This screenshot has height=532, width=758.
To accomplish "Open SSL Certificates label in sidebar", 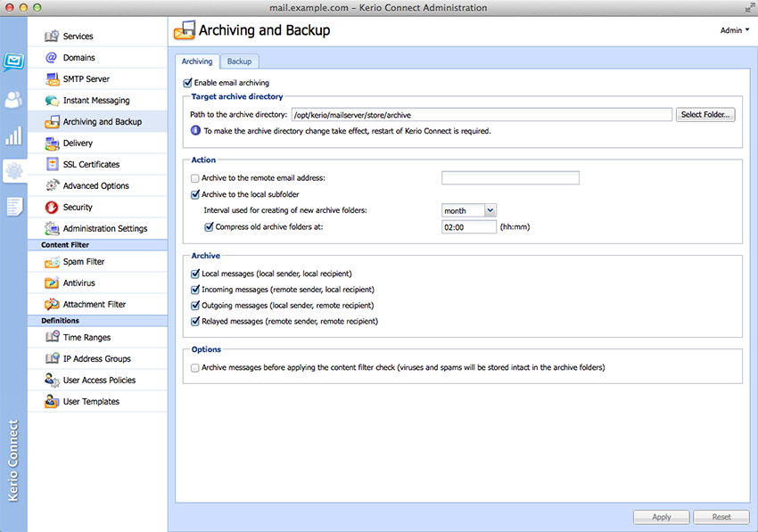I will point(91,164).
